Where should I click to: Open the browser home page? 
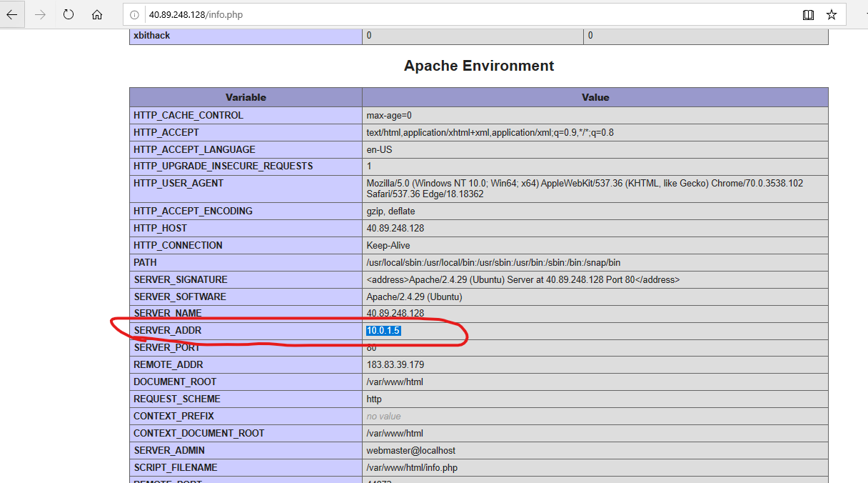point(97,14)
